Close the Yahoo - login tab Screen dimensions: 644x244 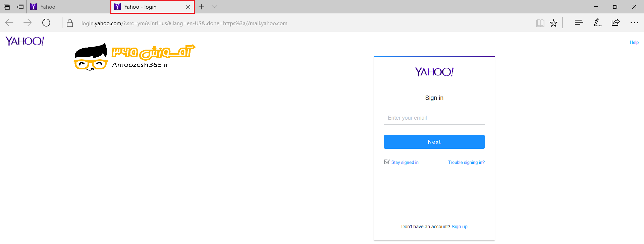tap(188, 7)
